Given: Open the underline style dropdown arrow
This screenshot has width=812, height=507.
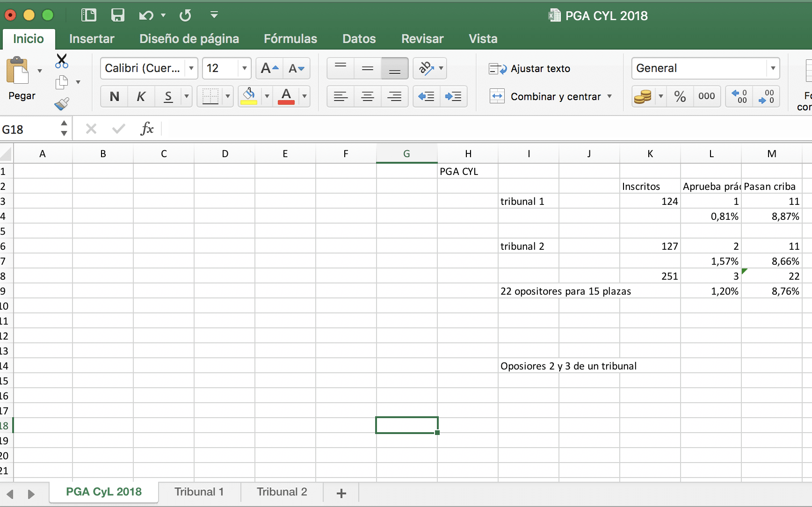Looking at the screenshot, I should (187, 96).
